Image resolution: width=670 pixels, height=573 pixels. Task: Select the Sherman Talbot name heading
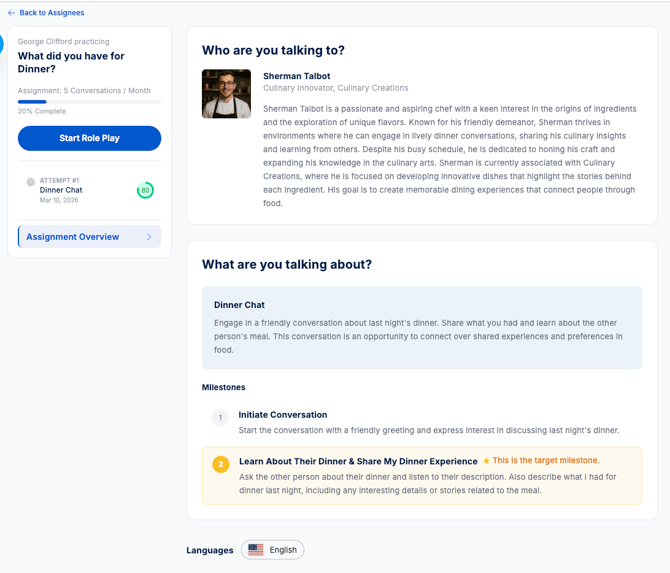tap(296, 76)
